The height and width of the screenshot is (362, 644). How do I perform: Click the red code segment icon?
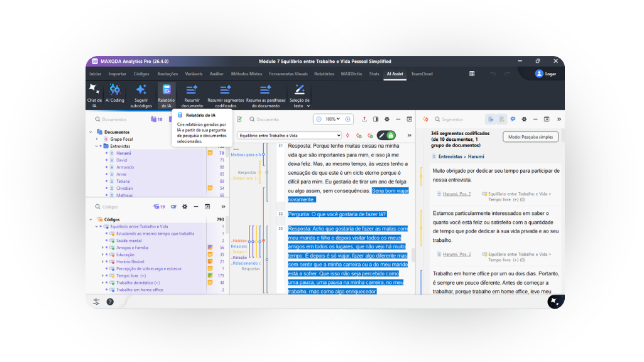click(x=348, y=135)
